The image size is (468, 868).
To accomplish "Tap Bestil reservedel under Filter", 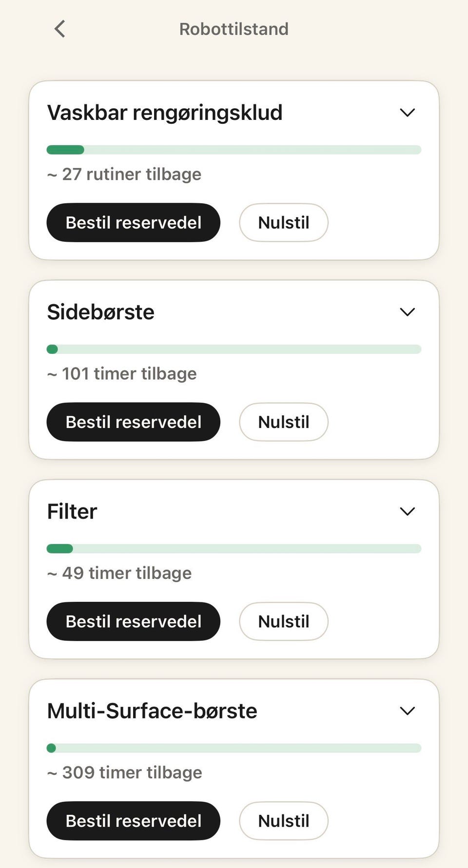I will tap(134, 621).
